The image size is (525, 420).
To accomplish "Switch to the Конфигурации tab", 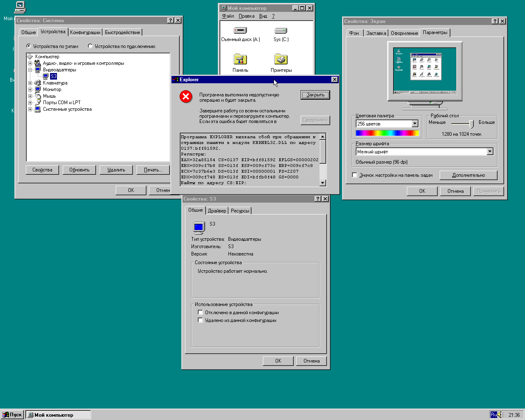I will pyautogui.click(x=85, y=32).
